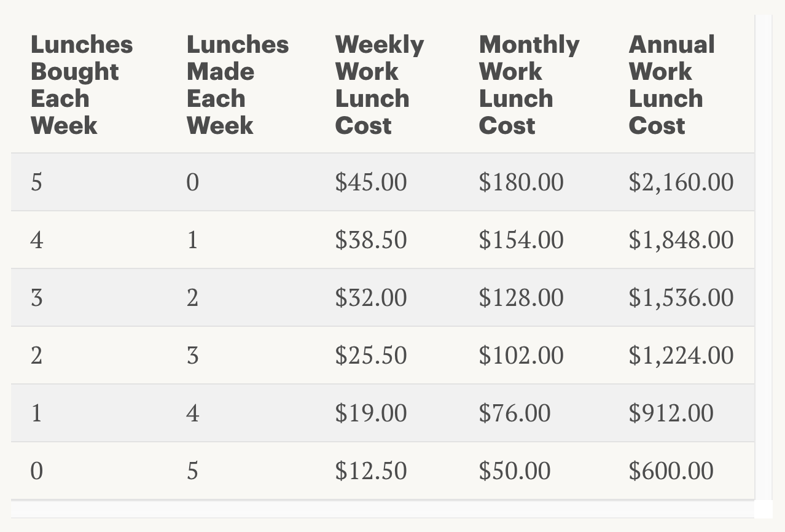
Task: Select the $102.00 monthly cost cell
Action: pyautogui.click(x=521, y=355)
